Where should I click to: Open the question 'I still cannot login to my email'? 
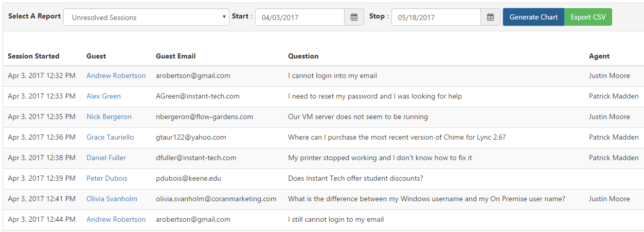click(x=336, y=219)
